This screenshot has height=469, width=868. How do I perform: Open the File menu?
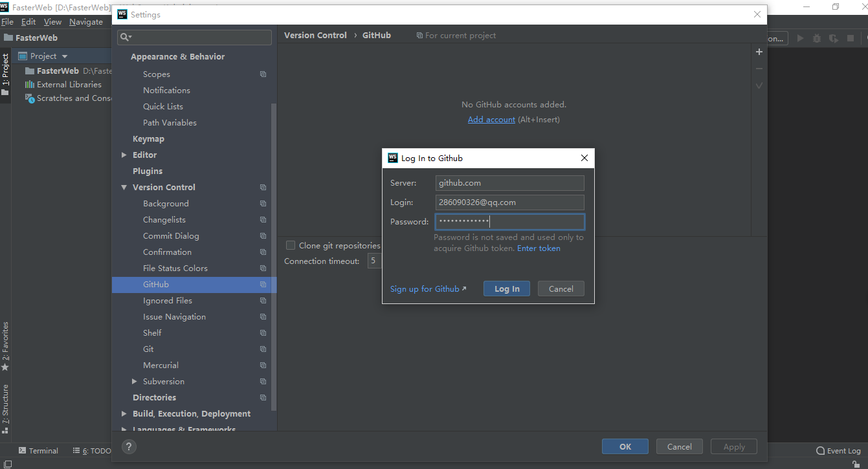click(7, 21)
